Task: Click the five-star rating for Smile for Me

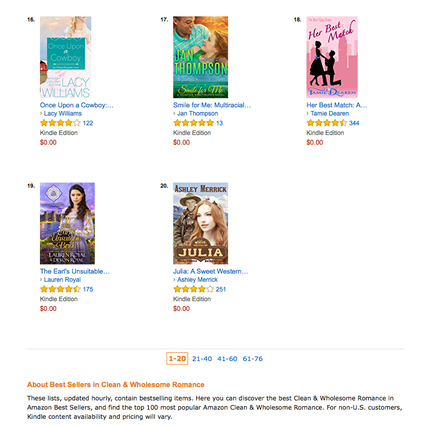Action: (x=193, y=123)
